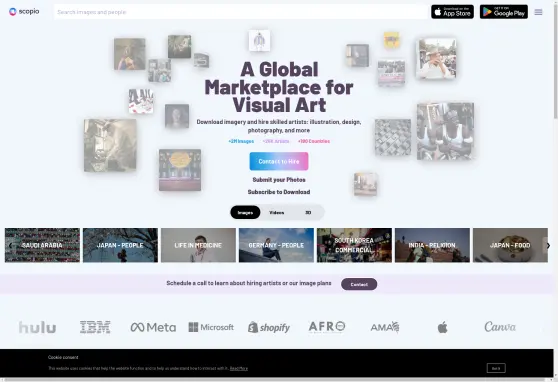Click the Meta logo
The height and width of the screenshot is (382, 558).
point(153,327)
